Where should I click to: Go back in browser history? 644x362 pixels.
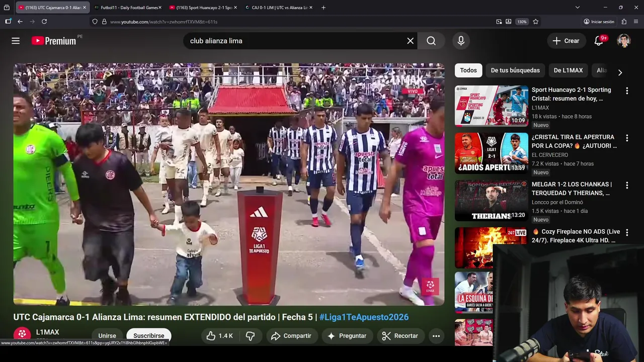point(20,22)
